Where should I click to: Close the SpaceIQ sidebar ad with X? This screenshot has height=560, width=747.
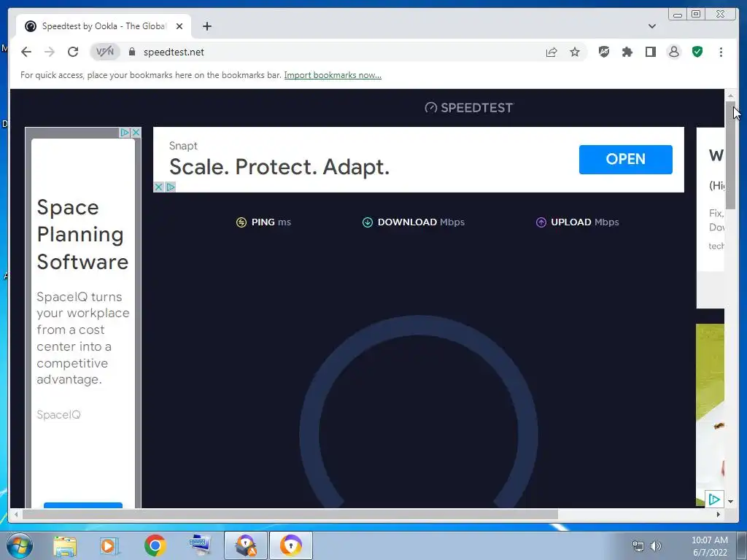click(136, 133)
